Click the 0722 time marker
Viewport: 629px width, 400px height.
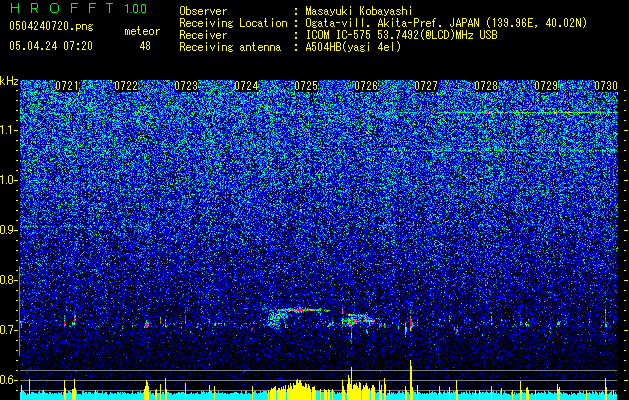[x=126, y=86]
